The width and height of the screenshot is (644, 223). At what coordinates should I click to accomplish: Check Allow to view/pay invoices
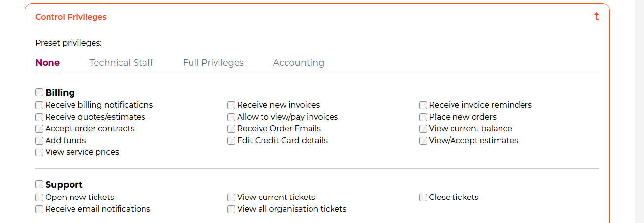[231, 117]
